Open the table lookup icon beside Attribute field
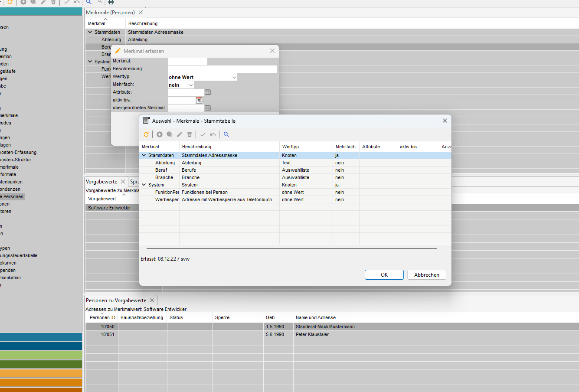This screenshot has width=579, height=392. 207,92
